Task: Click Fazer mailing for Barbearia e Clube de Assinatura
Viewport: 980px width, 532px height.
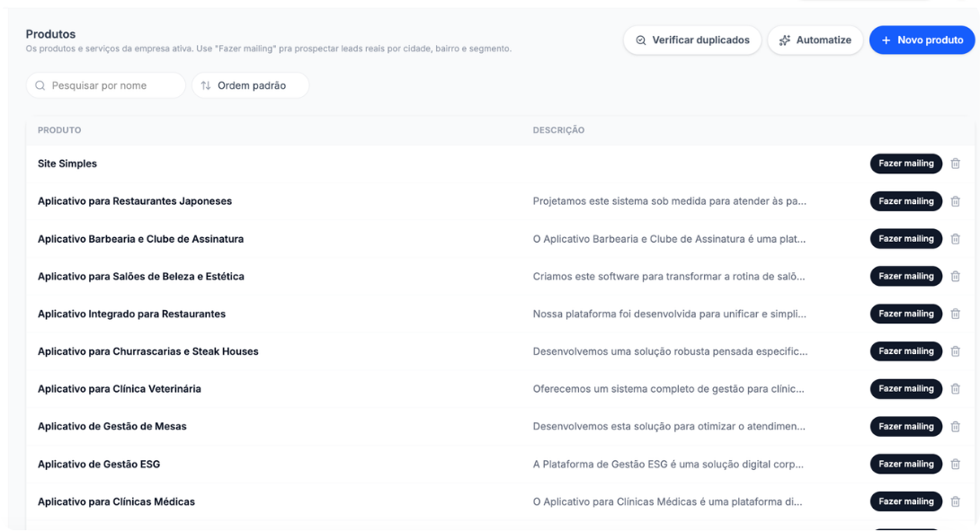Action: [x=905, y=238]
